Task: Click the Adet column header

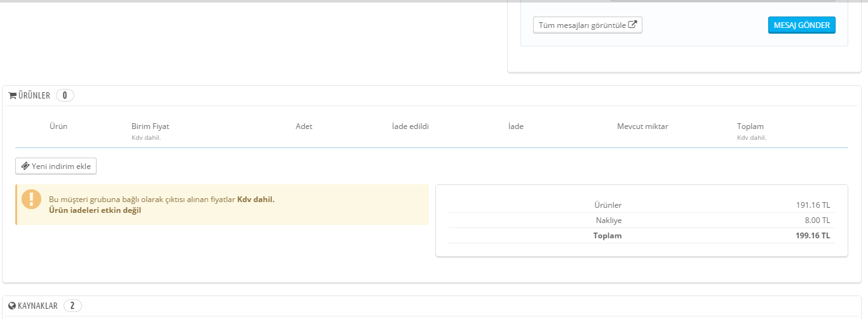Action: tap(304, 126)
